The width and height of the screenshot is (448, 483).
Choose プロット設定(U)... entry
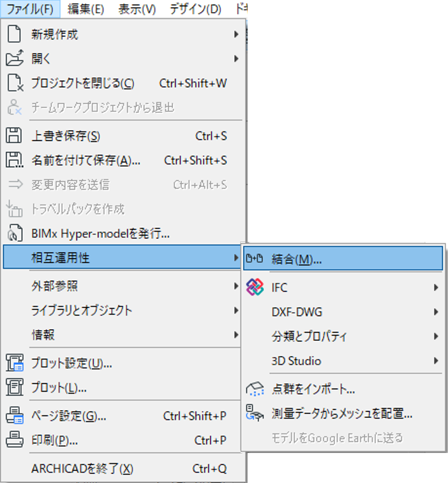pyautogui.click(x=123, y=363)
